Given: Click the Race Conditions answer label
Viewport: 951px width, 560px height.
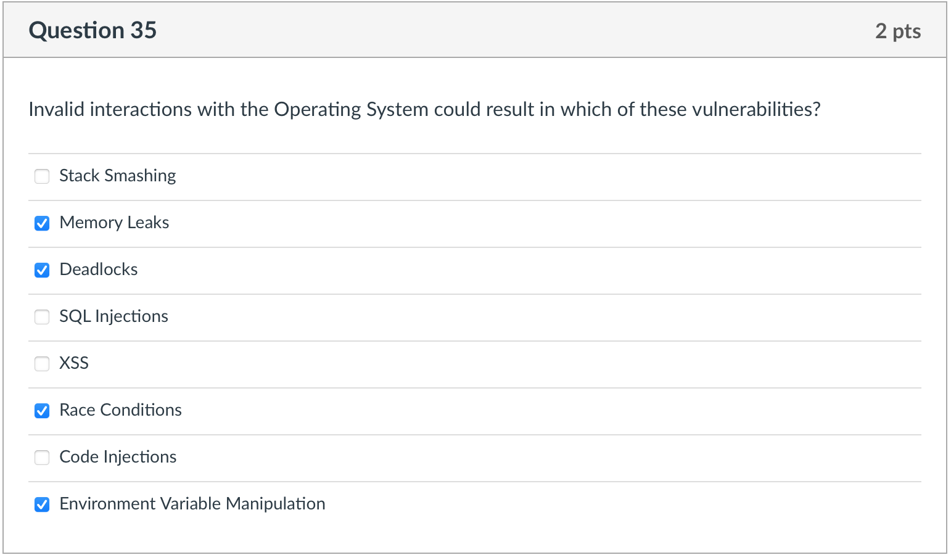Looking at the screenshot, I should (x=120, y=410).
